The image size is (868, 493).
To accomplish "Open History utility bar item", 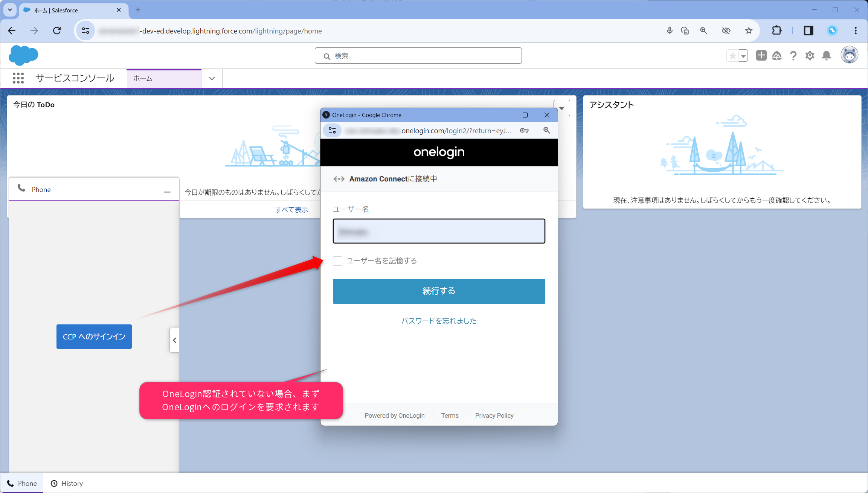I will click(67, 483).
